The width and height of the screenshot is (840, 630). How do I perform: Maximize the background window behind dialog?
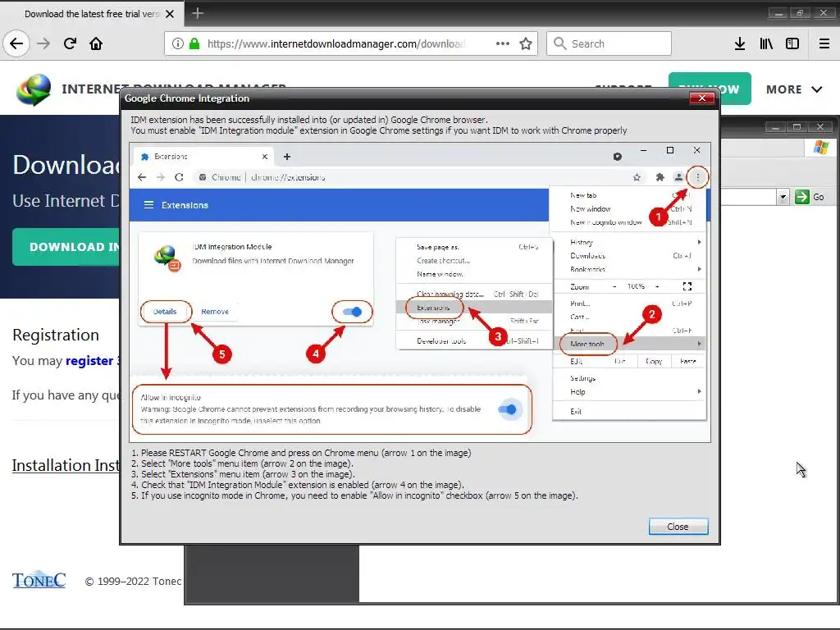tap(797, 127)
